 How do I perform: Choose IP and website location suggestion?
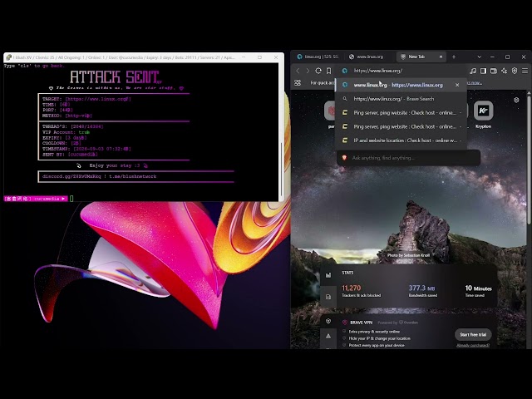401,140
